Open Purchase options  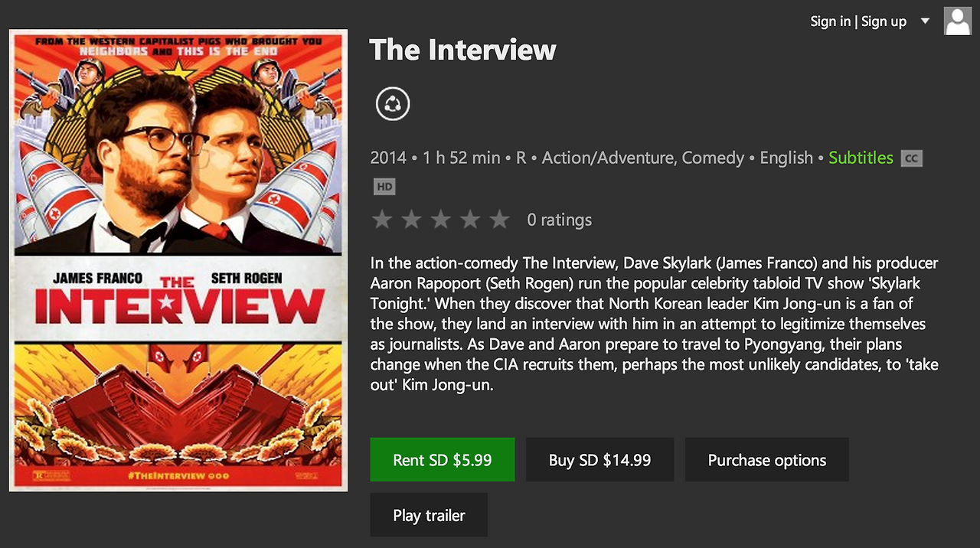pos(766,460)
